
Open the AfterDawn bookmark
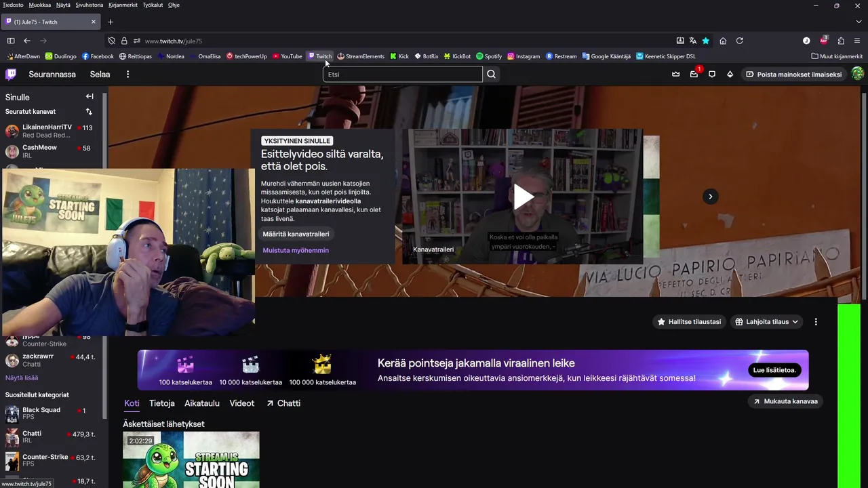point(22,56)
